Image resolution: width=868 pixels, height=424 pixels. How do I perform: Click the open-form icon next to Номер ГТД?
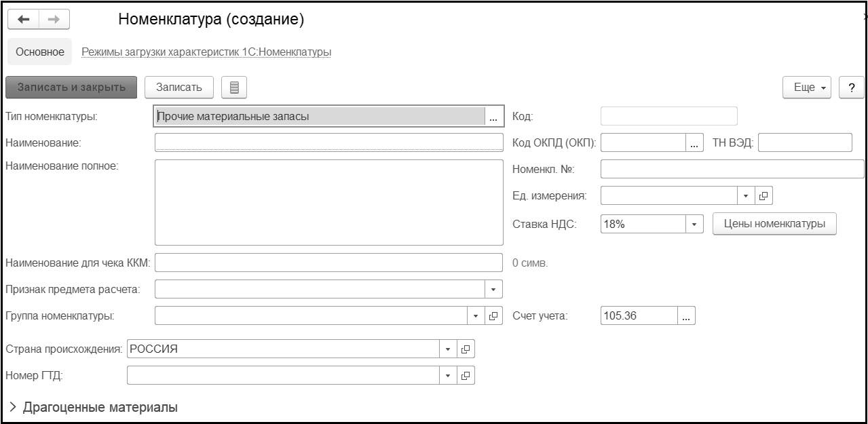pyautogui.click(x=466, y=375)
